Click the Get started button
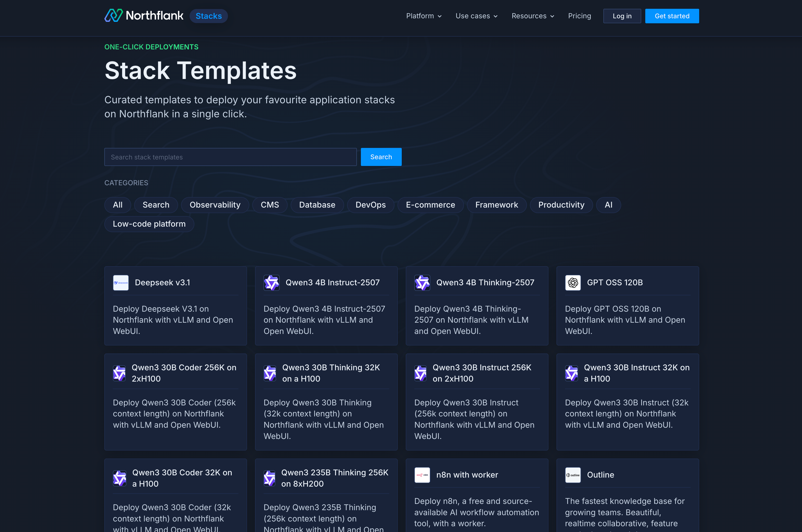Screen dimensions: 802x532 click(672, 16)
